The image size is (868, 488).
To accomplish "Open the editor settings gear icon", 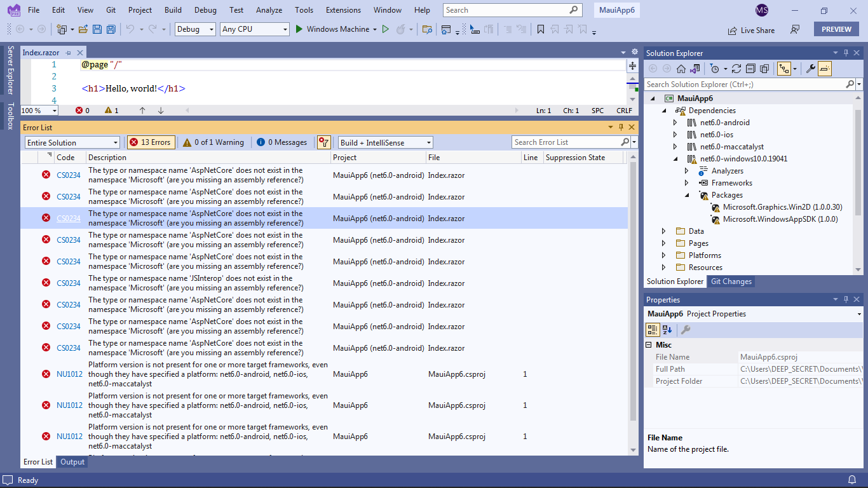I will (634, 52).
